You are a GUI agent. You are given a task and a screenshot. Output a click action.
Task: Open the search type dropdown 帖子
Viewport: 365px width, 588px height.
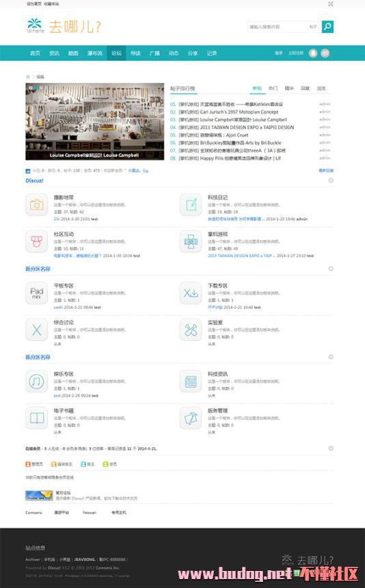point(313,27)
